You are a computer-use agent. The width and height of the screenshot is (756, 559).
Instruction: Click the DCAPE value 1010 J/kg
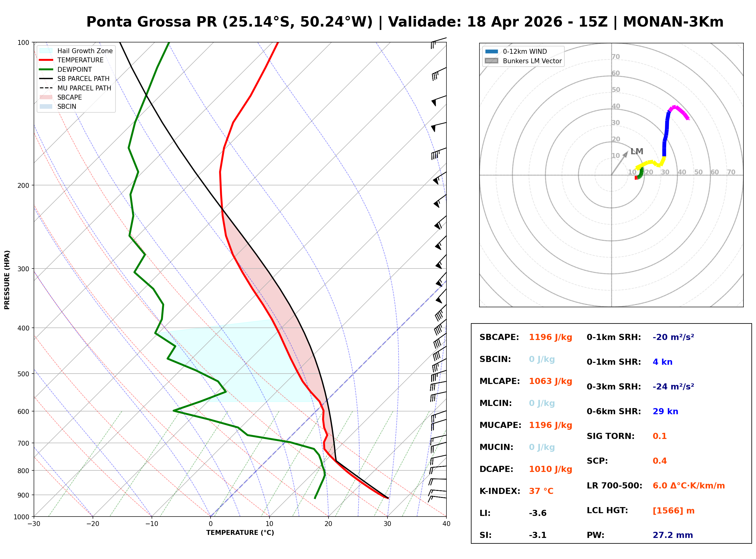[x=551, y=469]
